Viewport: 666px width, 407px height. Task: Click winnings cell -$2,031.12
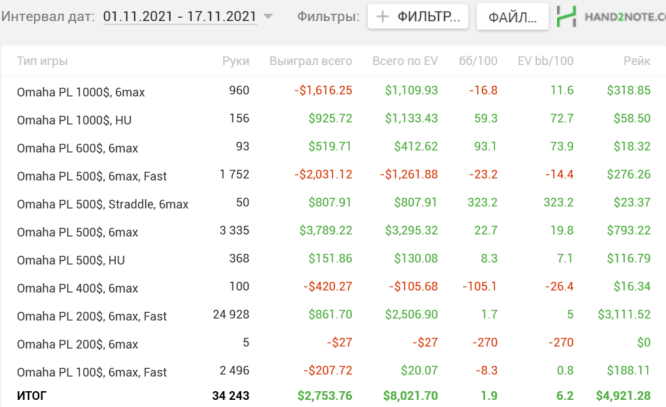[323, 175]
